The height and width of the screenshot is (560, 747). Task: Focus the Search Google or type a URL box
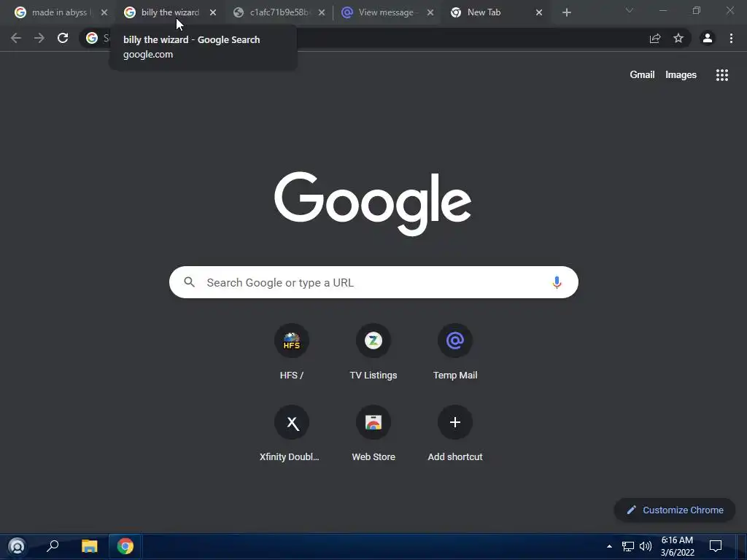(x=373, y=282)
